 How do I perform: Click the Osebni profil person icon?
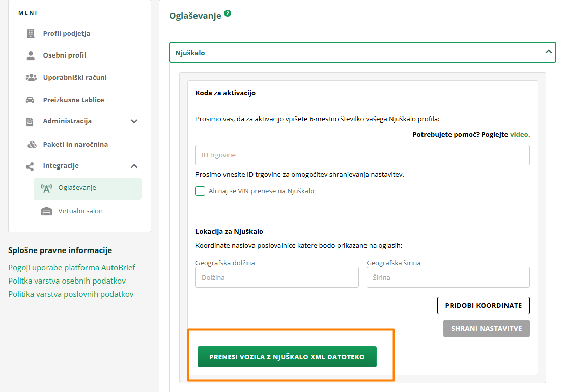(x=31, y=55)
